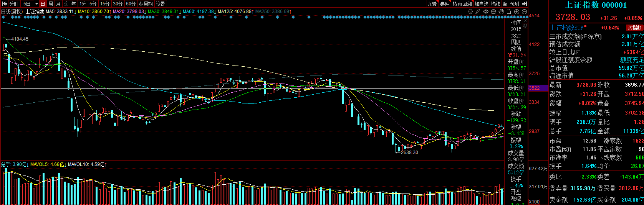Expand the 九转 indicator menu
The width and height of the screenshot is (644, 205).
tap(432, 4)
